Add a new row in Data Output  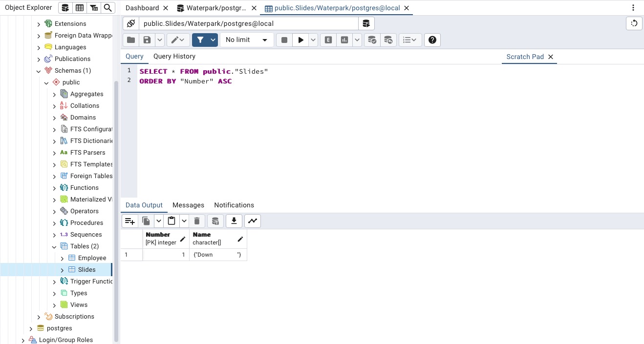click(129, 221)
